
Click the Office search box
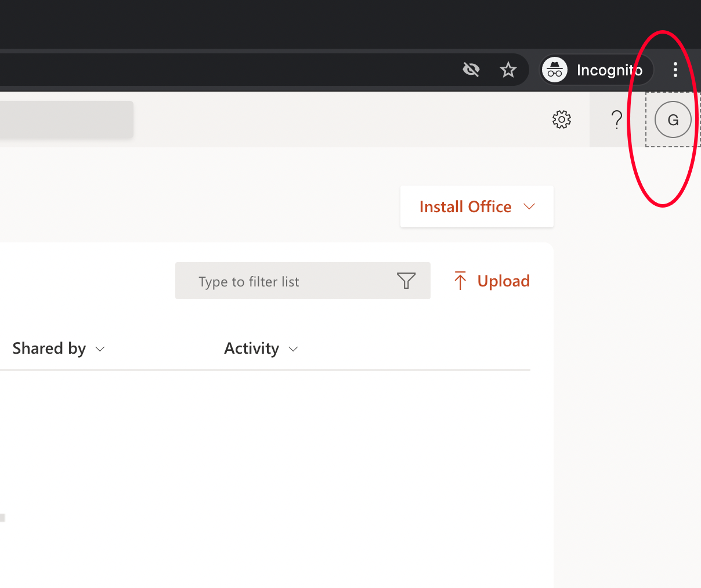[66, 119]
